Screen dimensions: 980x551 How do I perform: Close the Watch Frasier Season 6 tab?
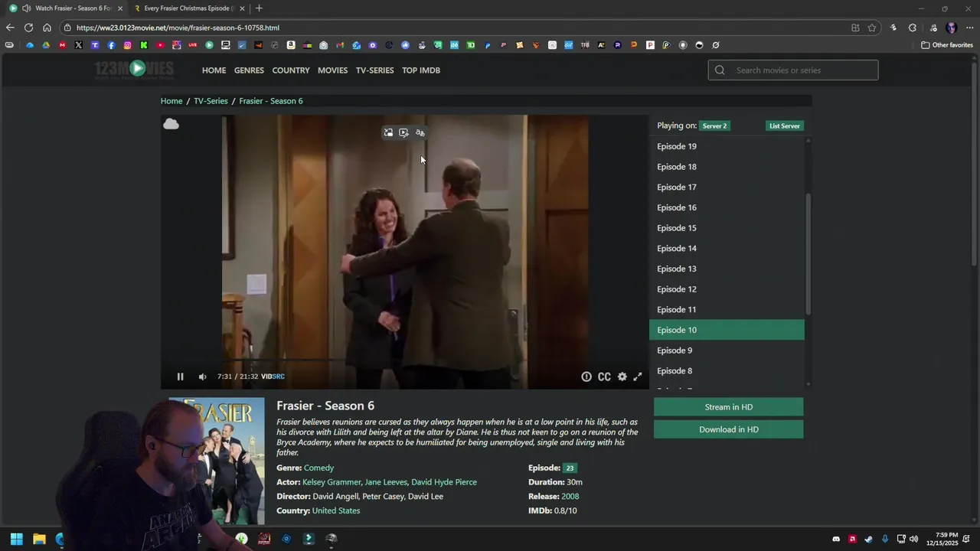(x=120, y=8)
